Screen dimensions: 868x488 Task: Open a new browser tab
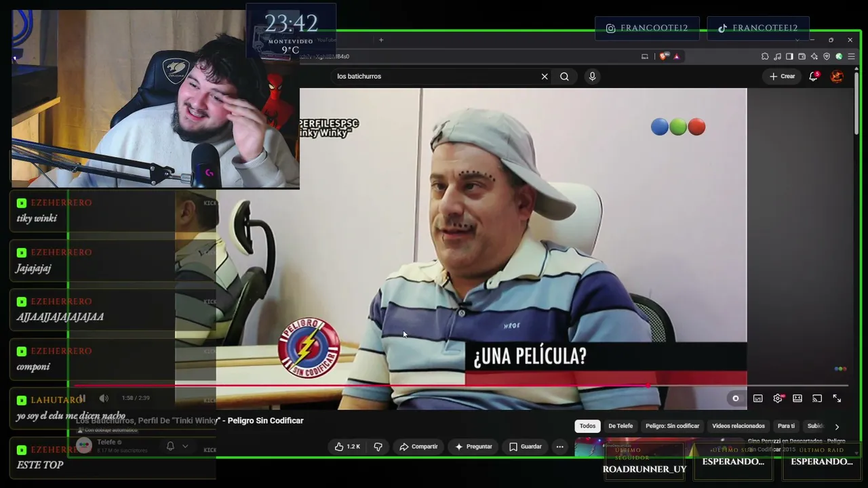pyautogui.click(x=381, y=40)
